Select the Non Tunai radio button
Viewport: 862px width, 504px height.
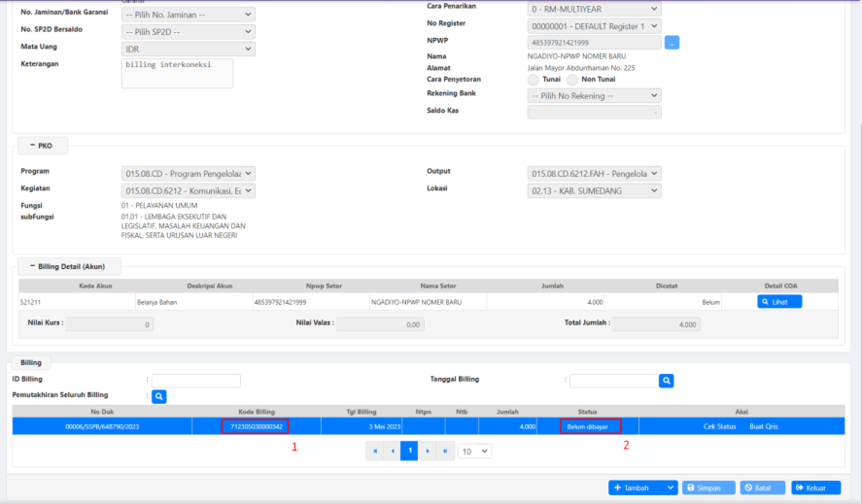pos(573,80)
